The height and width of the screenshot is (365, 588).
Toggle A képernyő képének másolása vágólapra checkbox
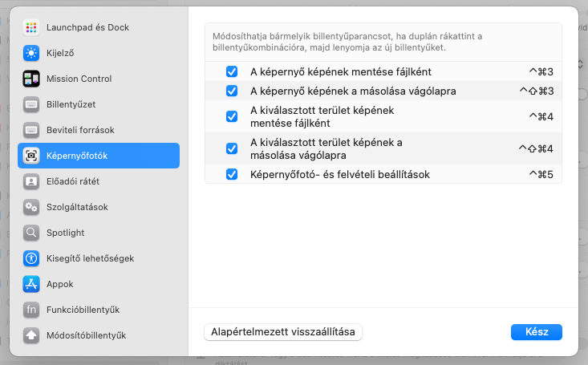pos(232,91)
